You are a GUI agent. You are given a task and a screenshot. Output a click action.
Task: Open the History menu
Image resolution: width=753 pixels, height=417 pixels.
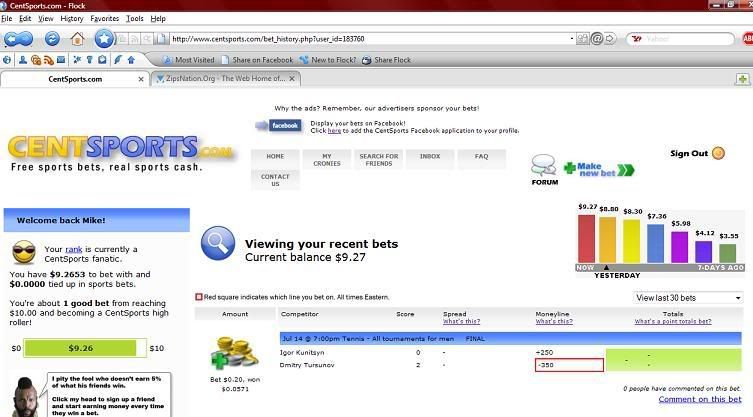(x=72, y=19)
